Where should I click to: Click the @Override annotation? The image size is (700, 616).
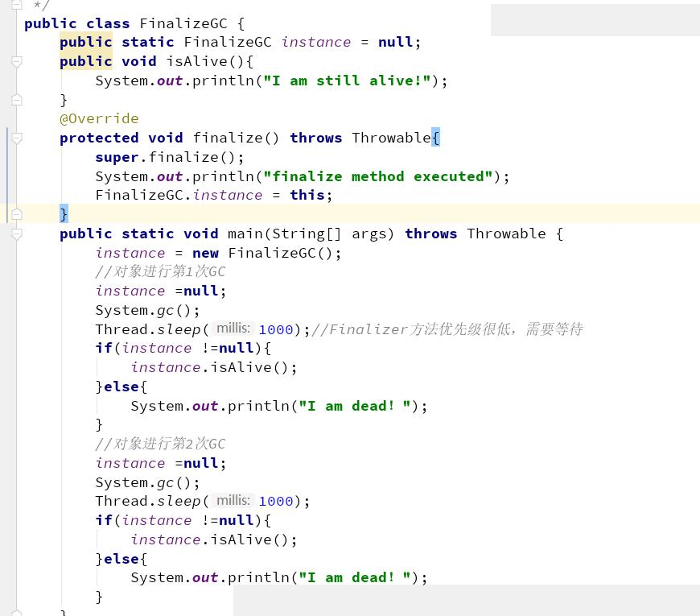[99, 118]
